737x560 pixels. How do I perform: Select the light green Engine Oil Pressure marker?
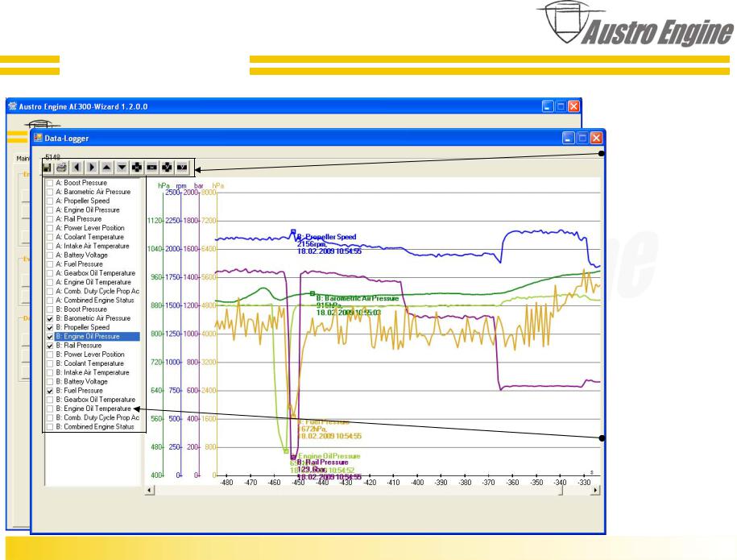(x=286, y=451)
